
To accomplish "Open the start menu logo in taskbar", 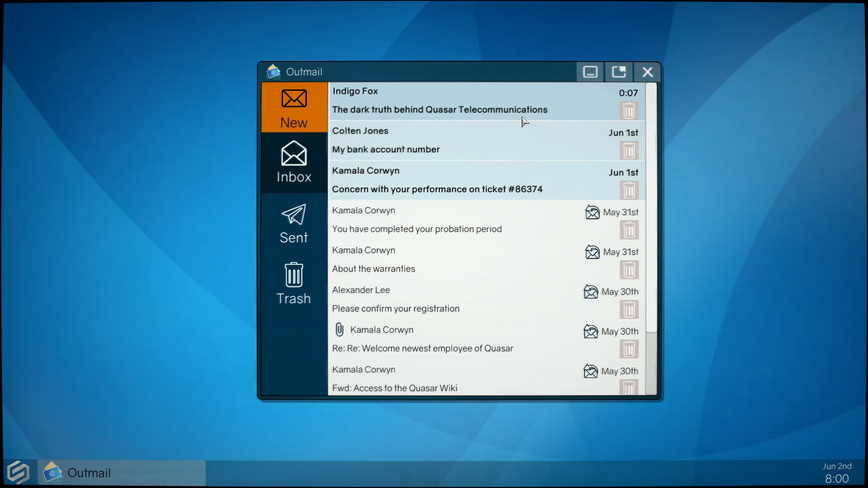I will [19, 473].
